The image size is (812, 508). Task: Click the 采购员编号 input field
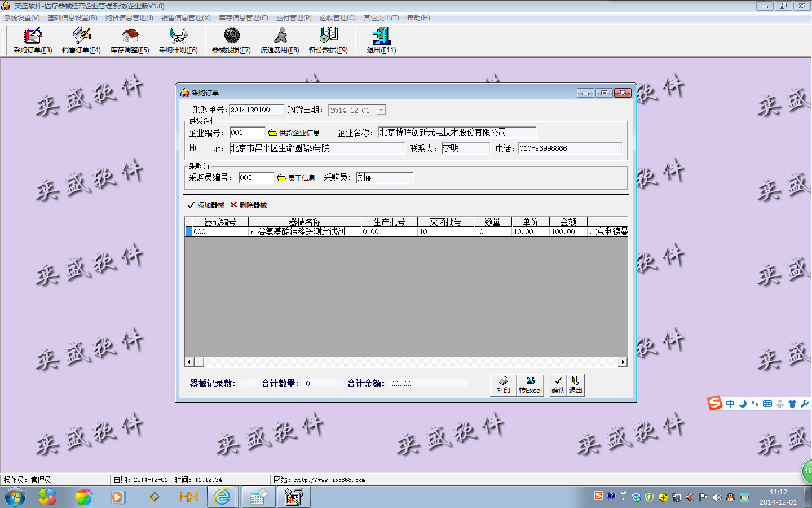tap(256, 178)
